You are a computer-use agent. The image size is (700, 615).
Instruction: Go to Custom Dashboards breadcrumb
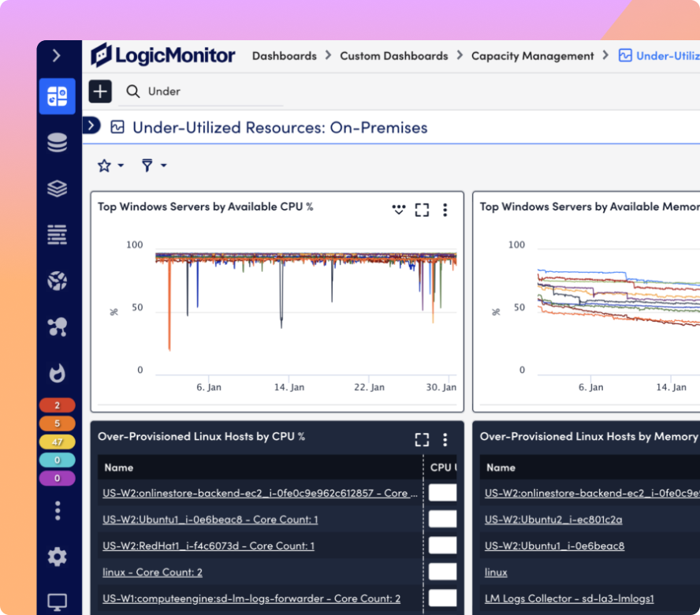[x=393, y=56]
